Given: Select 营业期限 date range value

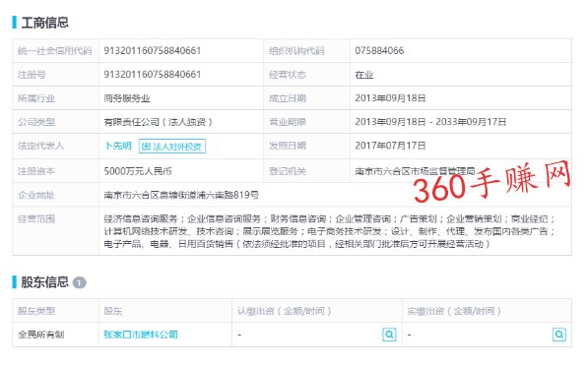Looking at the screenshot, I should (430, 122).
